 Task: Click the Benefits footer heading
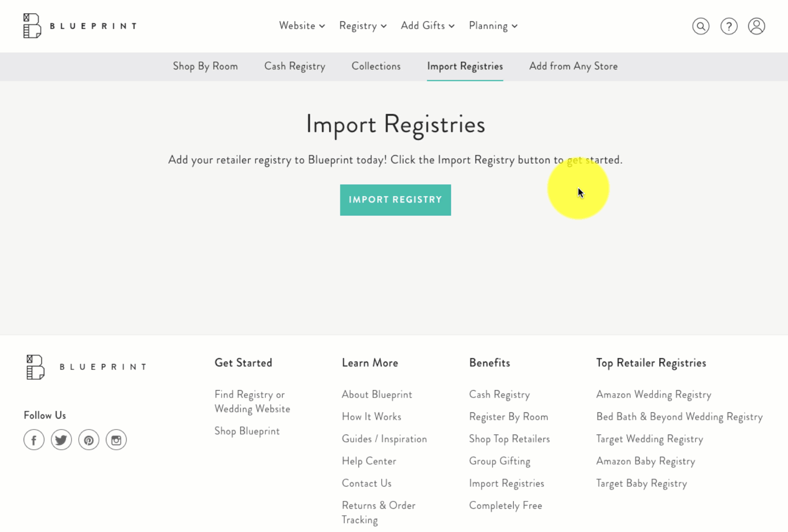click(x=490, y=363)
